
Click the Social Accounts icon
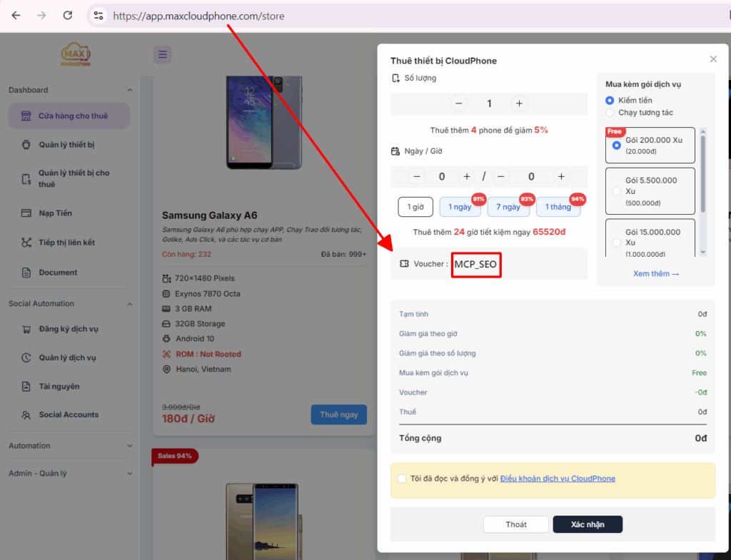[26, 414]
